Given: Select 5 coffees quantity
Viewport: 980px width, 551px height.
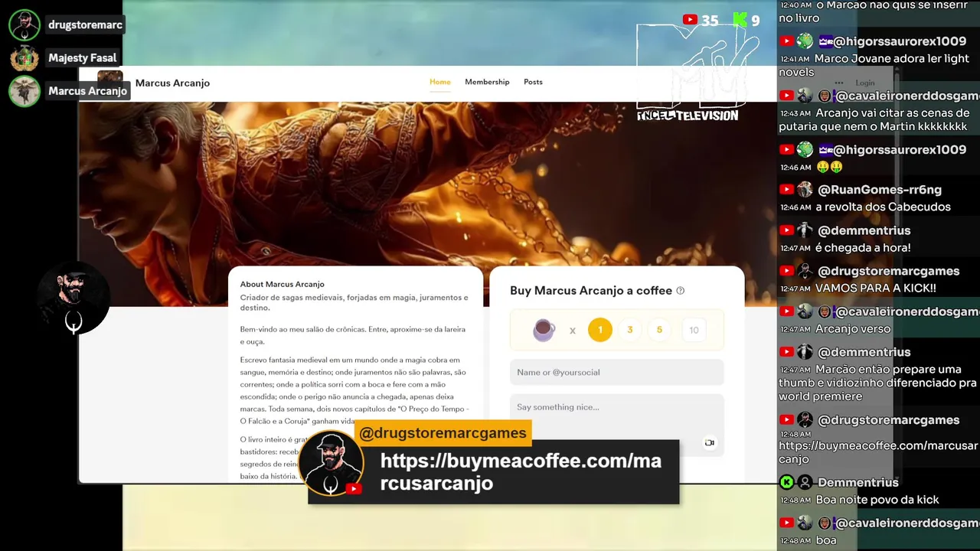Looking at the screenshot, I should [x=659, y=330].
